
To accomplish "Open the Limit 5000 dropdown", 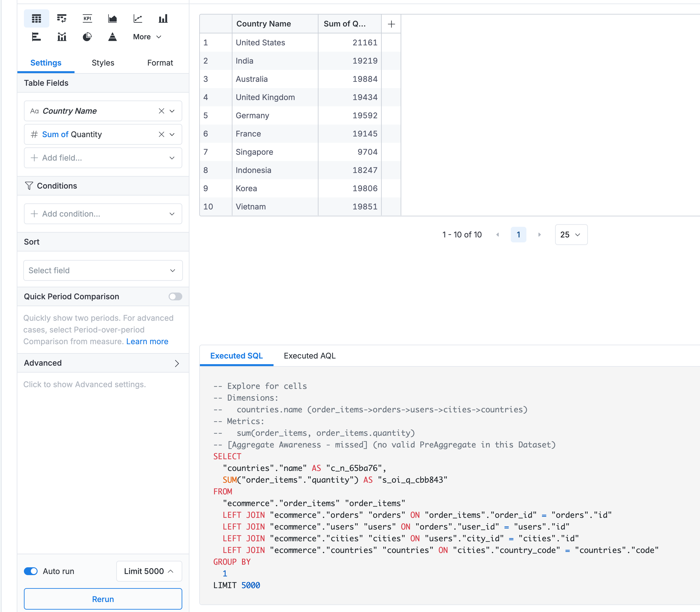I will tap(149, 571).
